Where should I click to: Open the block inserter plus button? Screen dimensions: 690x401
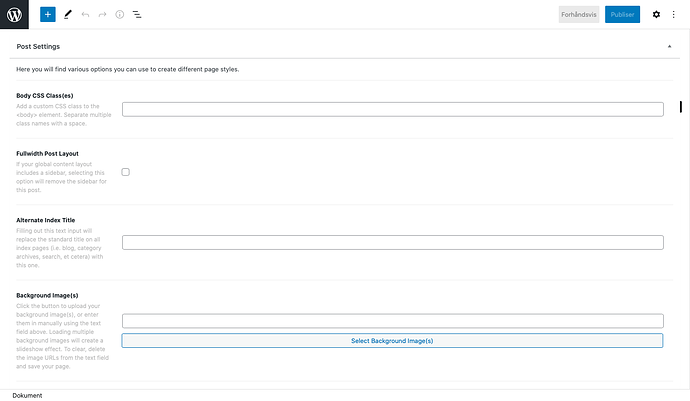pos(48,15)
